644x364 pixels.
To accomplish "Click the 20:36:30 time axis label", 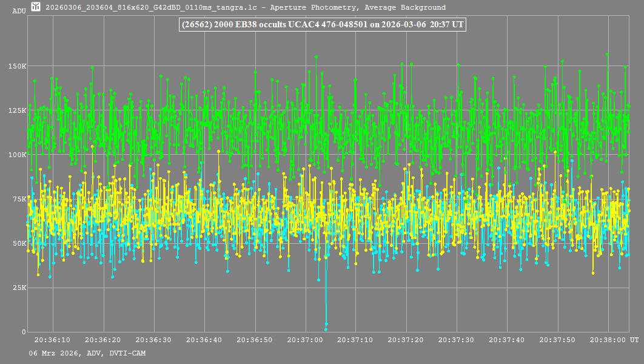I will (153, 340).
